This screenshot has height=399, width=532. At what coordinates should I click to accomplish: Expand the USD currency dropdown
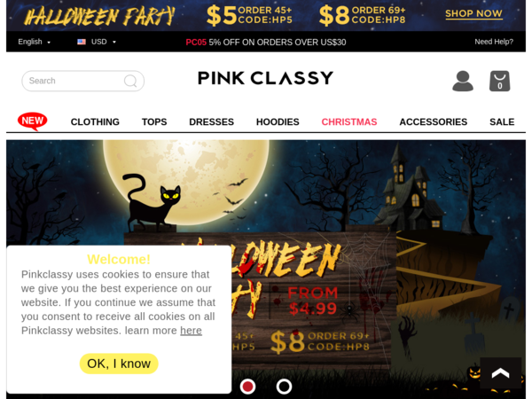[97, 42]
